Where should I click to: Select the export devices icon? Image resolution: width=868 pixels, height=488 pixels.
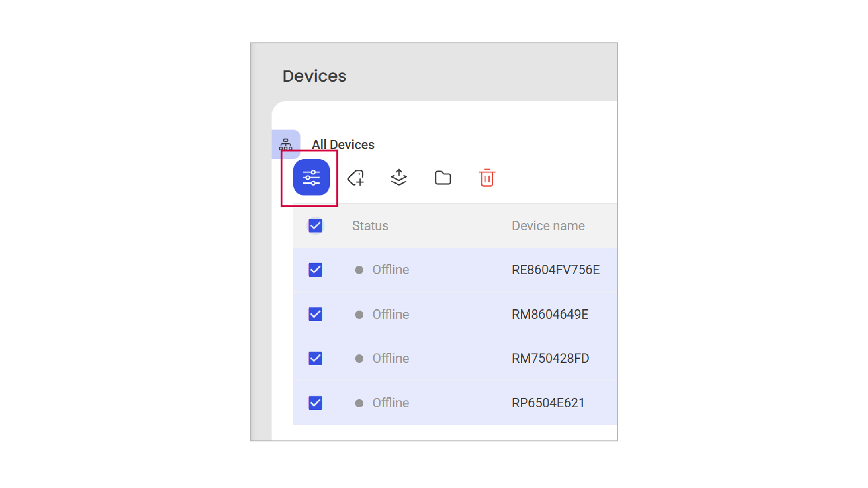click(399, 177)
